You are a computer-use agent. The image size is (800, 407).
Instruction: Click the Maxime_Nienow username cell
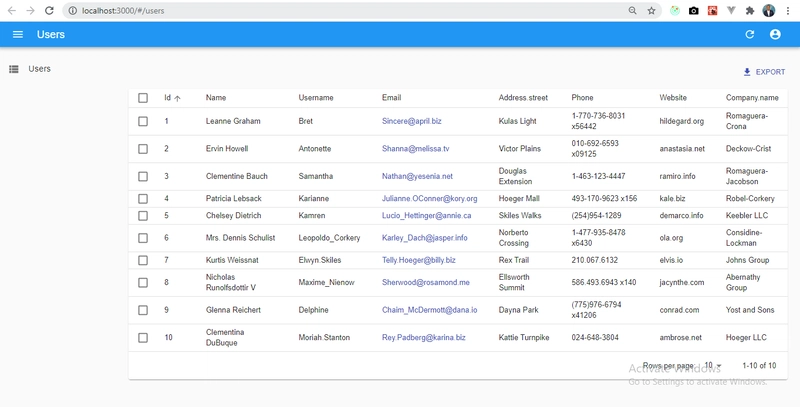(326, 283)
